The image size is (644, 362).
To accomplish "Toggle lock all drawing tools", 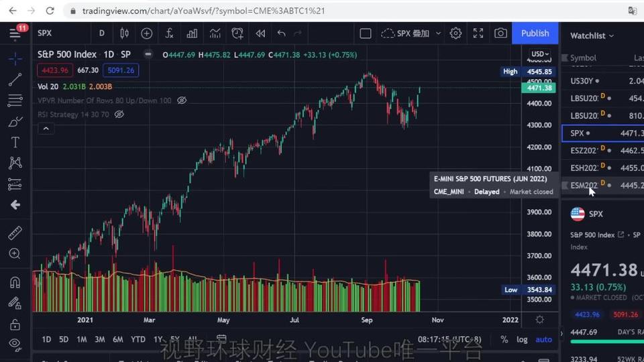I will point(15,324).
